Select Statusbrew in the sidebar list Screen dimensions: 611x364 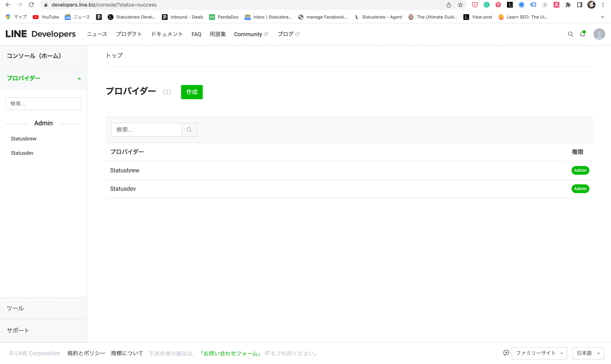click(24, 139)
